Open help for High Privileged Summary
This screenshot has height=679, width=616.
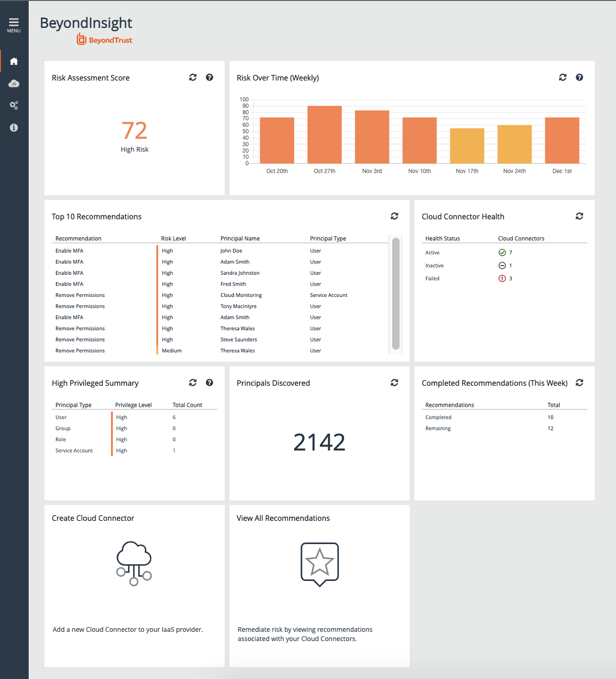tap(209, 383)
